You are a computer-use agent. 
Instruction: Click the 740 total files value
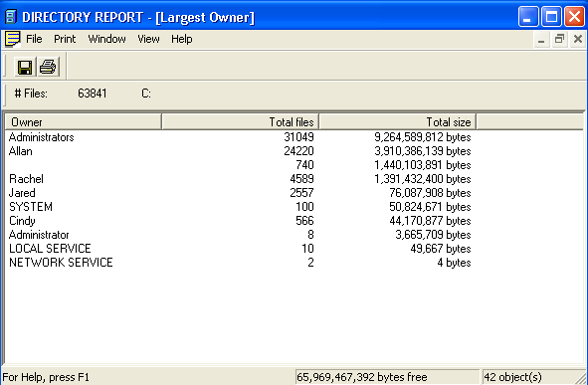click(x=304, y=165)
